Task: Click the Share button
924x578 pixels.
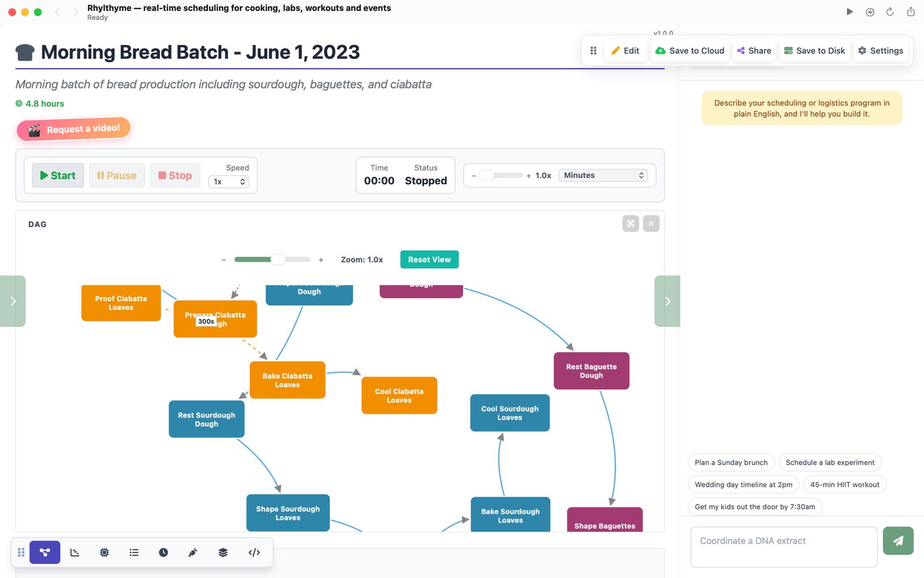Action: (x=754, y=51)
